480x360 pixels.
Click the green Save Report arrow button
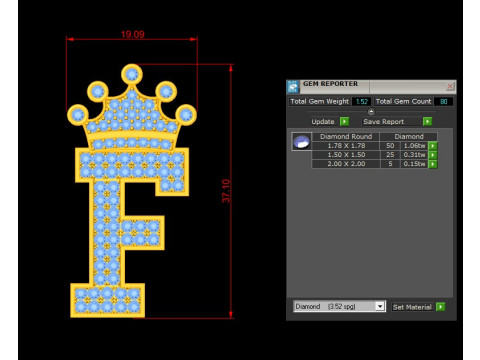pyautogui.click(x=427, y=121)
